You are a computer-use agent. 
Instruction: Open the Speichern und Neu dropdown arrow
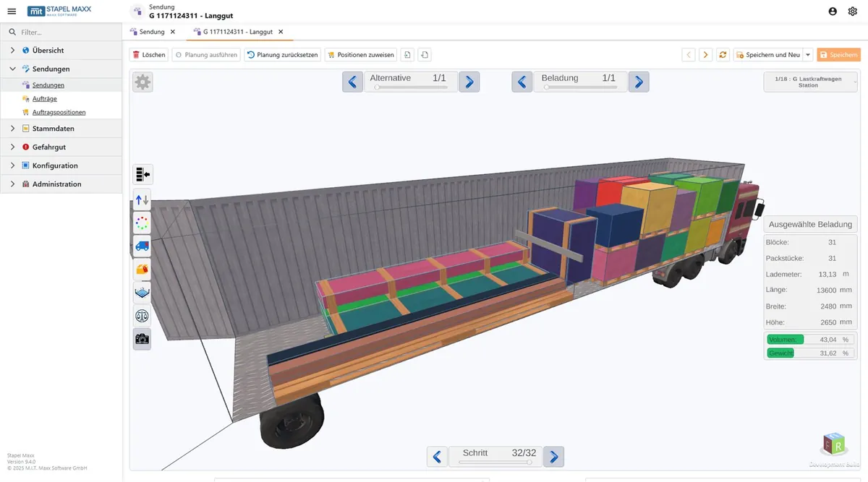coord(808,55)
